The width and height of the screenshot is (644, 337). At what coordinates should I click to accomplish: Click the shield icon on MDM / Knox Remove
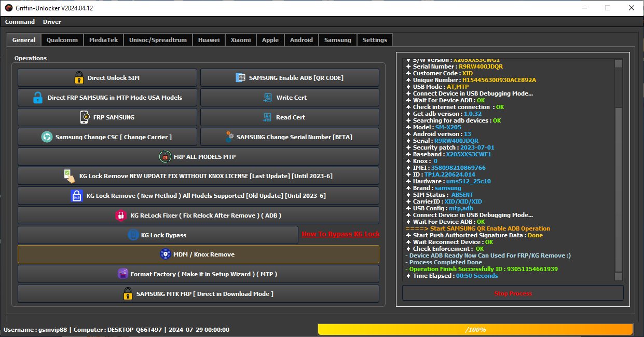coord(165,254)
